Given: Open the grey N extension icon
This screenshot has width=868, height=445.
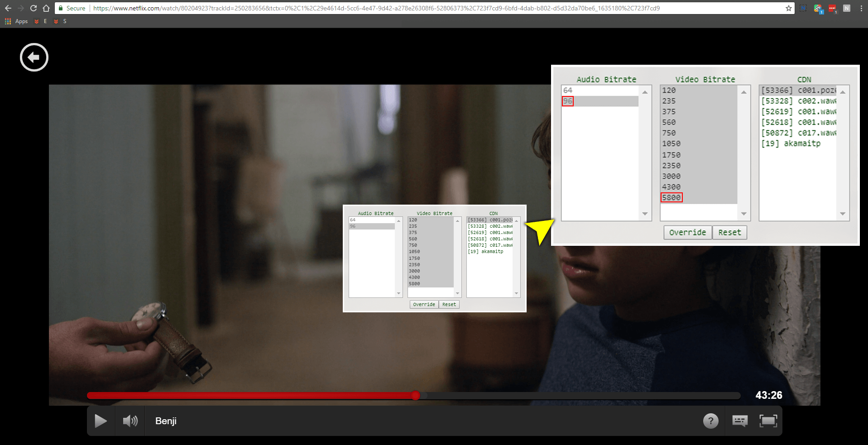Looking at the screenshot, I should (x=847, y=8).
